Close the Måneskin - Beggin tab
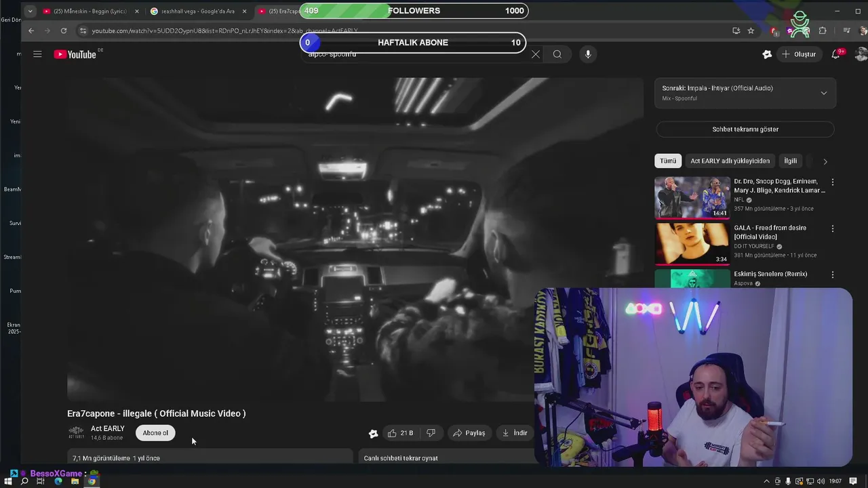 pos(137,11)
